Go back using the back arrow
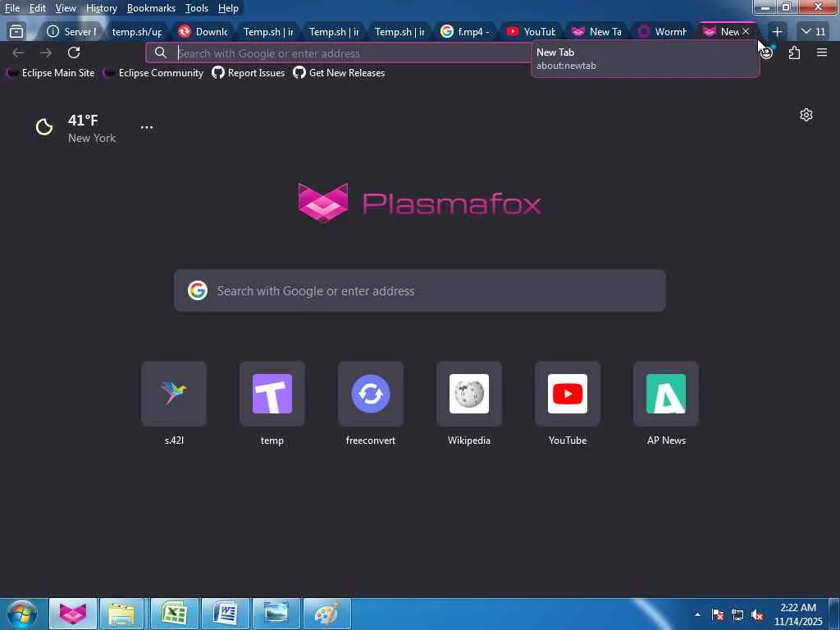 [x=18, y=52]
